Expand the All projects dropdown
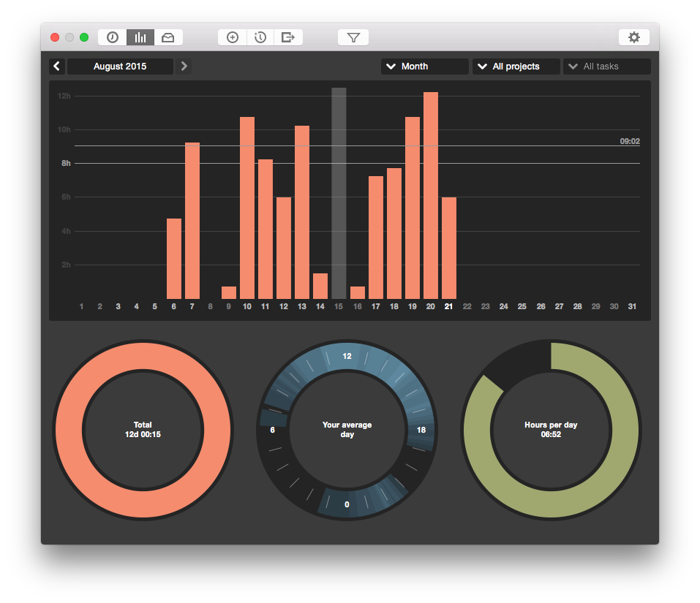Screen dimensions: 700x603 click(516, 67)
